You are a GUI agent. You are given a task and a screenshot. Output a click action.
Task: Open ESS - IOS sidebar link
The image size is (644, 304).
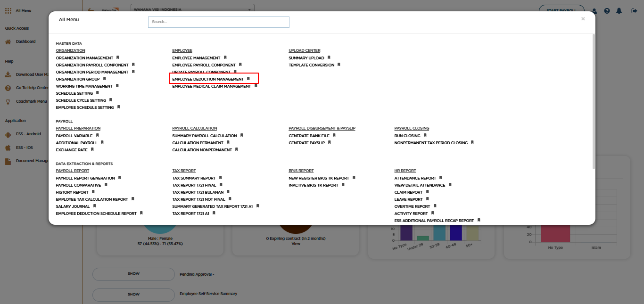click(25, 148)
